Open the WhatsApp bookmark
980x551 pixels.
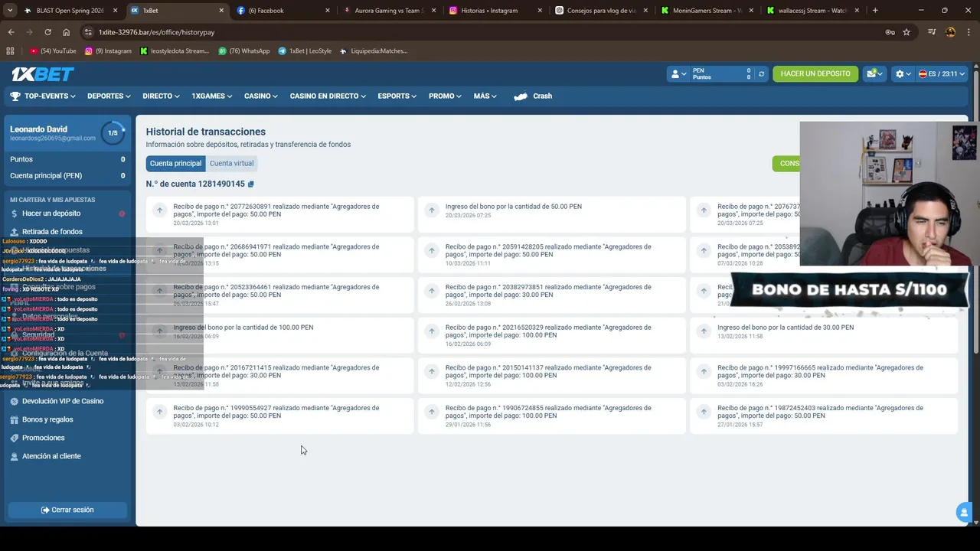pos(244,51)
